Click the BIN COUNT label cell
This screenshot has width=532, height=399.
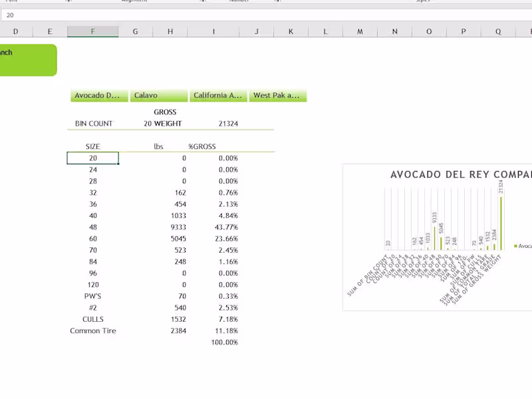[x=92, y=123]
